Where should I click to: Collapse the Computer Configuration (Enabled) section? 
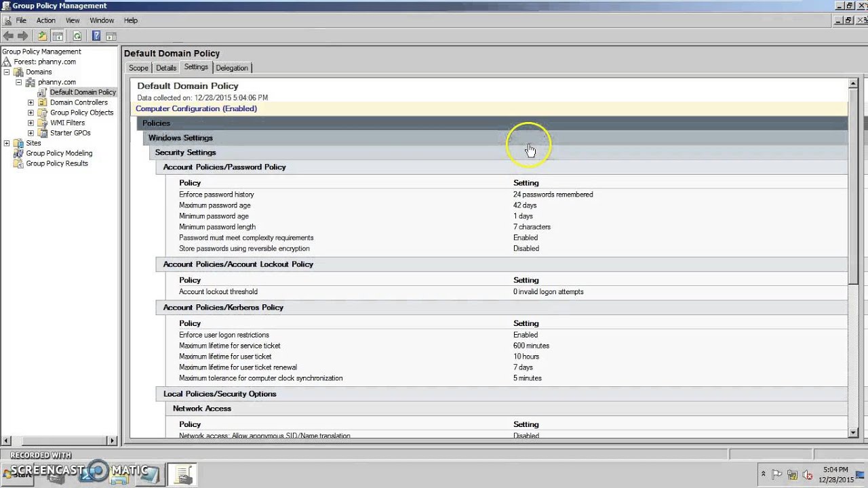196,108
